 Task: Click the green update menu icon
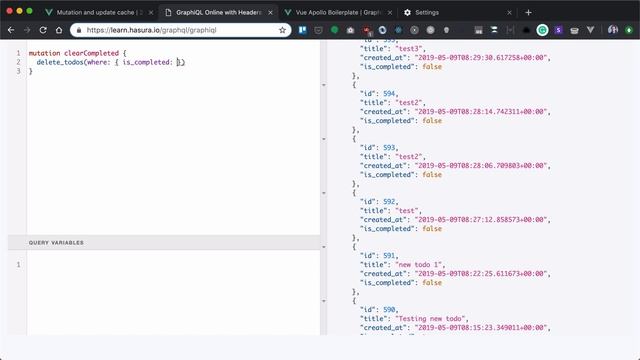click(629, 30)
